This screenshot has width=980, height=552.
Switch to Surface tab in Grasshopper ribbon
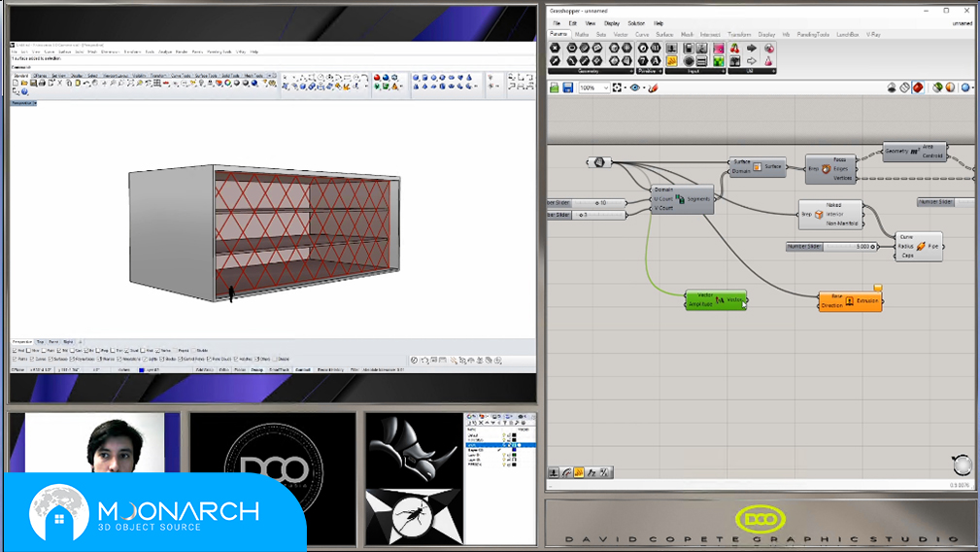click(x=664, y=34)
